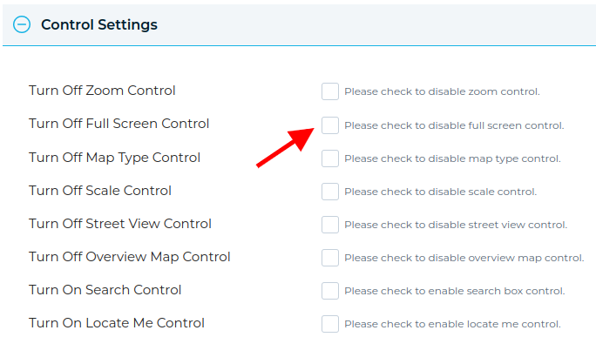
Task: Click 'Please check to enable locate me control' text
Action: (x=452, y=324)
